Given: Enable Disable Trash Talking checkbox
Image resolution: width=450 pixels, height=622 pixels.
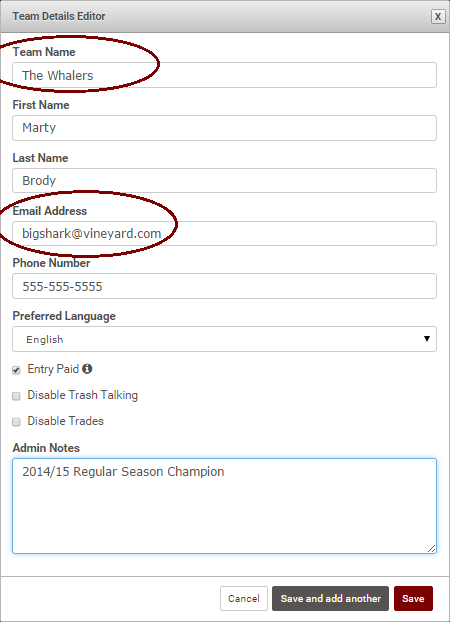Looking at the screenshot, I should tap(16, 396).
